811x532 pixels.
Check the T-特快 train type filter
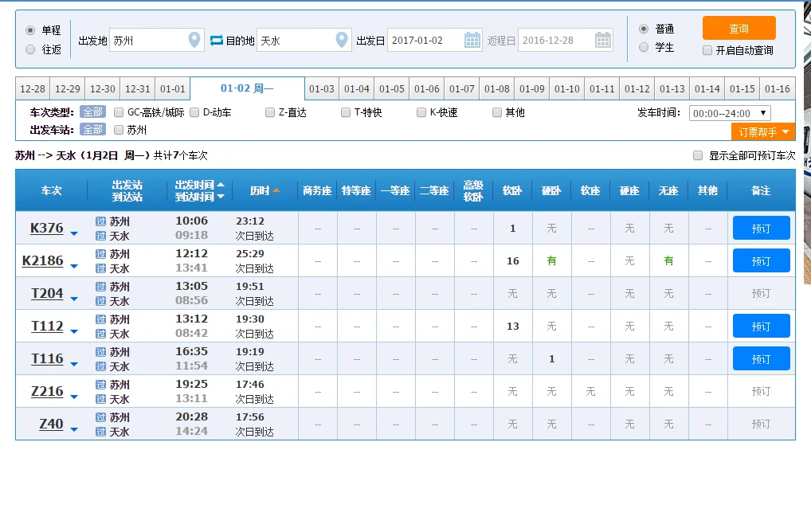(346, 112)
